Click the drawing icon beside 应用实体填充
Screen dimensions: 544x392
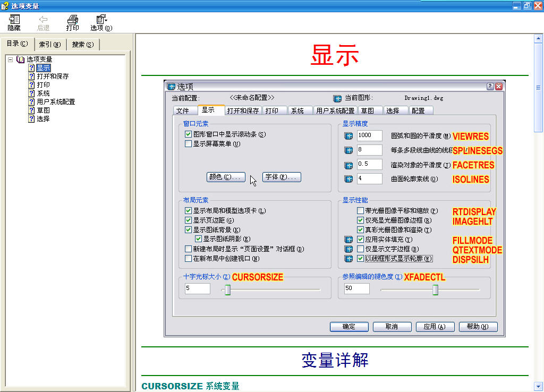[348, 240]
